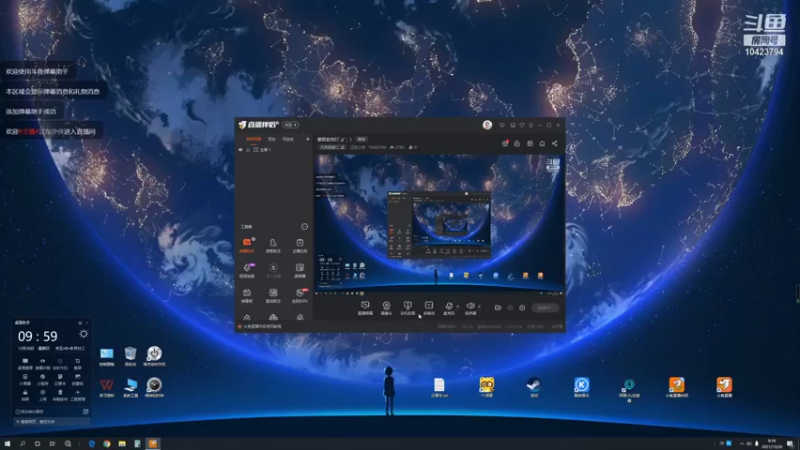Open the PK tool with the red badge
This screenshot has width=800, height=450.
(300, 295)
